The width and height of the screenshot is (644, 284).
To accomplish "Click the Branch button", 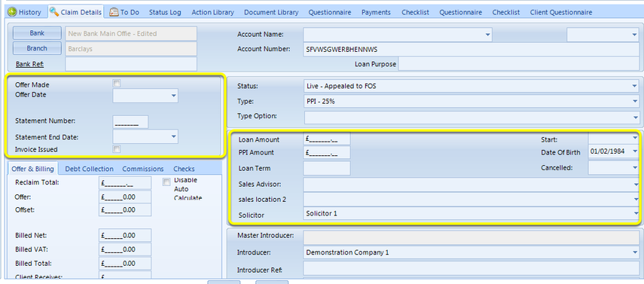I will point(37,48).
